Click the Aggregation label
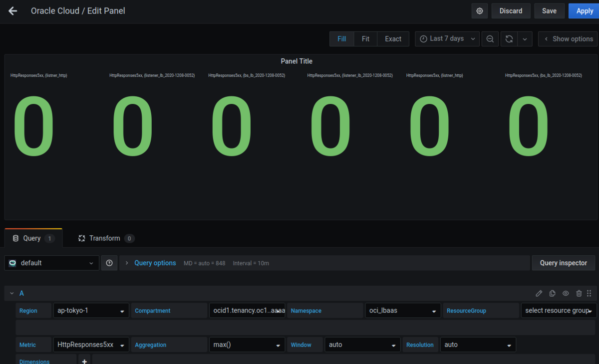 coord(151,345)
